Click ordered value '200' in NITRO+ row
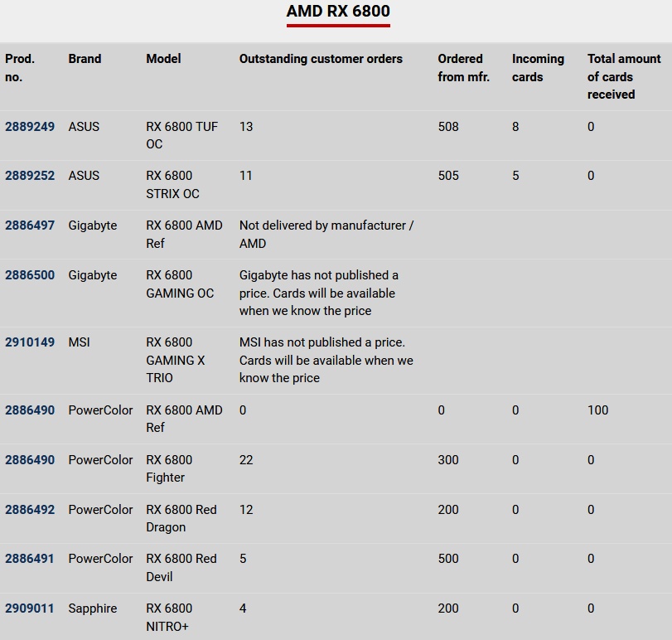 pyautogui.click(x=448, y=608)
